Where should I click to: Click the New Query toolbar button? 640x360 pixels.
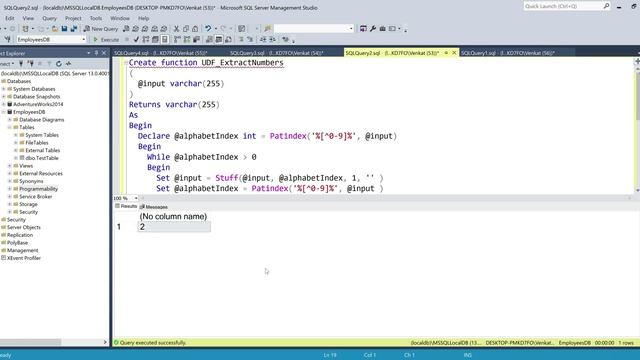click(101, 29)
